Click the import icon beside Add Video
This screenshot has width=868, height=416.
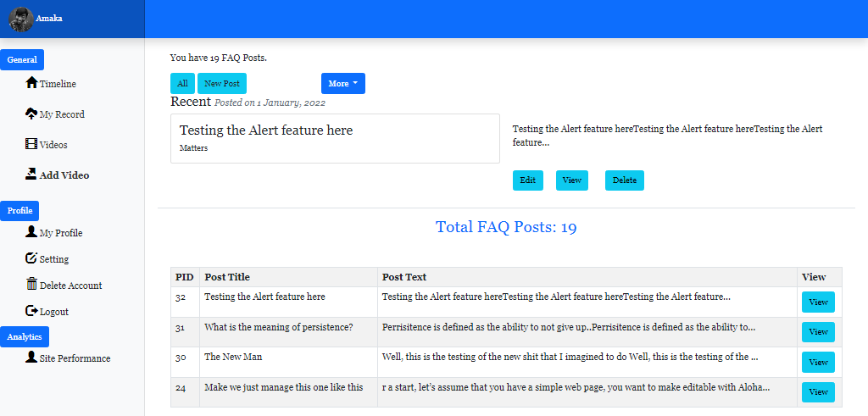click(x=31, y=175)
